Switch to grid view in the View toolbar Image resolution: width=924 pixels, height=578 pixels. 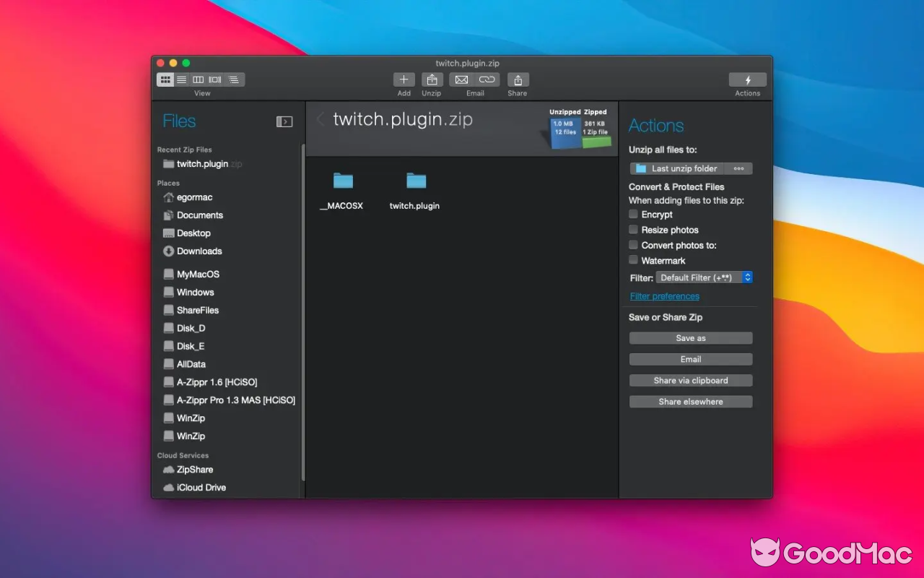click(165, 79)
